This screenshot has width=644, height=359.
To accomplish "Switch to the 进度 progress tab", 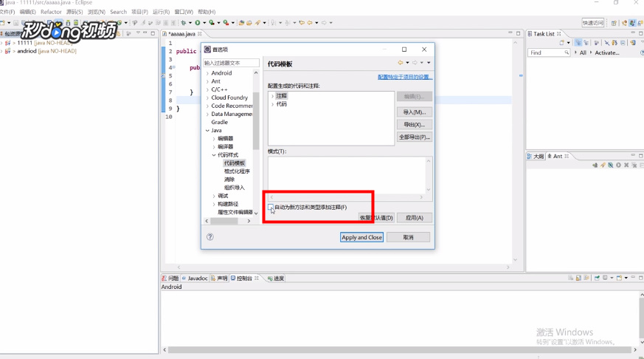I will [x=276, y=278].
